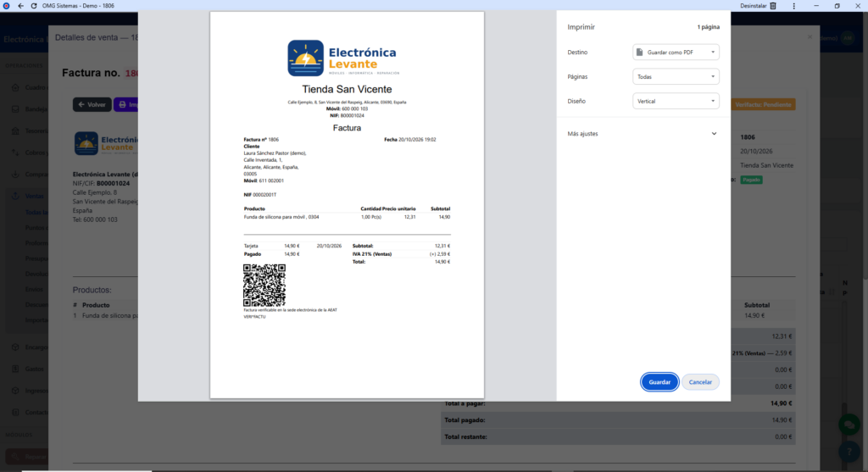
Task: Open the three-dot app menu
Action: click(x=793, y=6)
